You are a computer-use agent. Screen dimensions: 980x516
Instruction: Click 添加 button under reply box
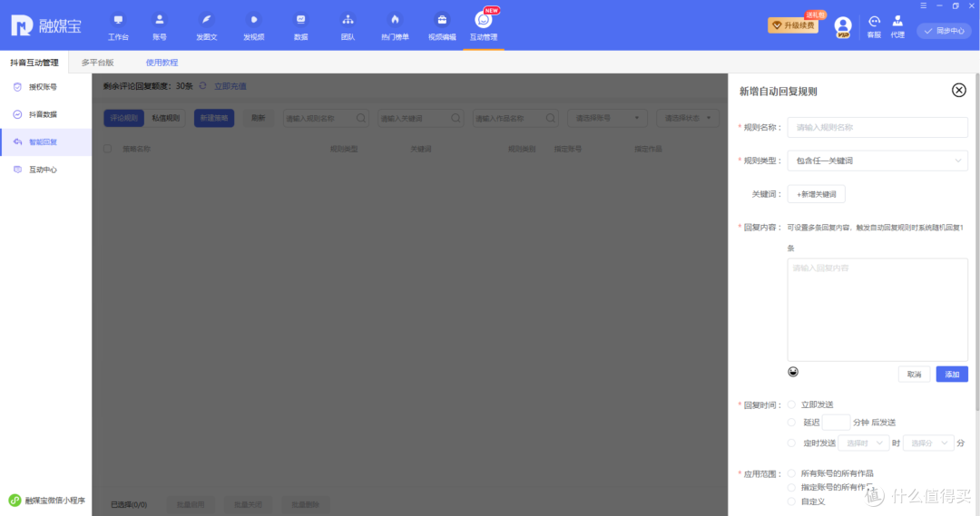pyautogui.click(x=952, y=375)
